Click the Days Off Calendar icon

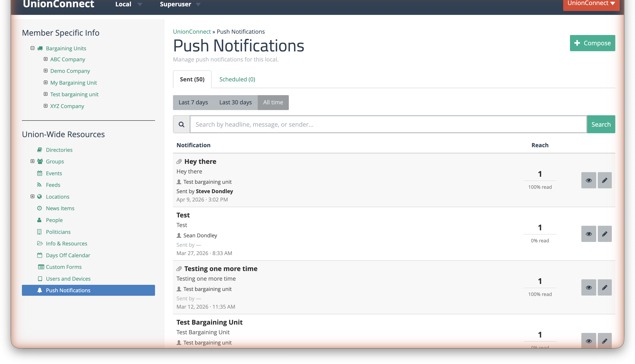[40, 255]
